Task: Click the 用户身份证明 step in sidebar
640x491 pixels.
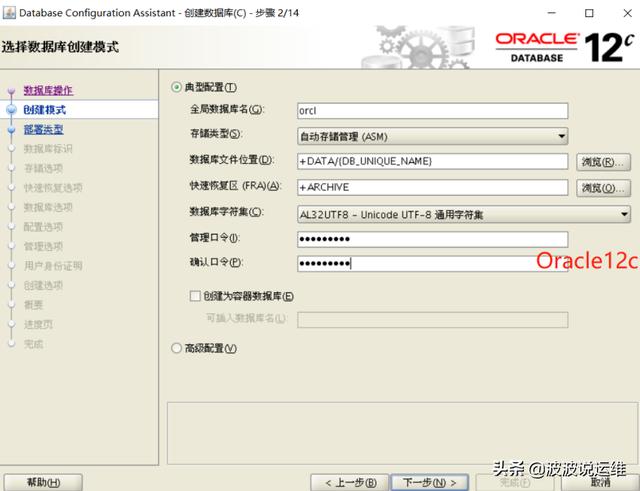Action: click(53, 266)
